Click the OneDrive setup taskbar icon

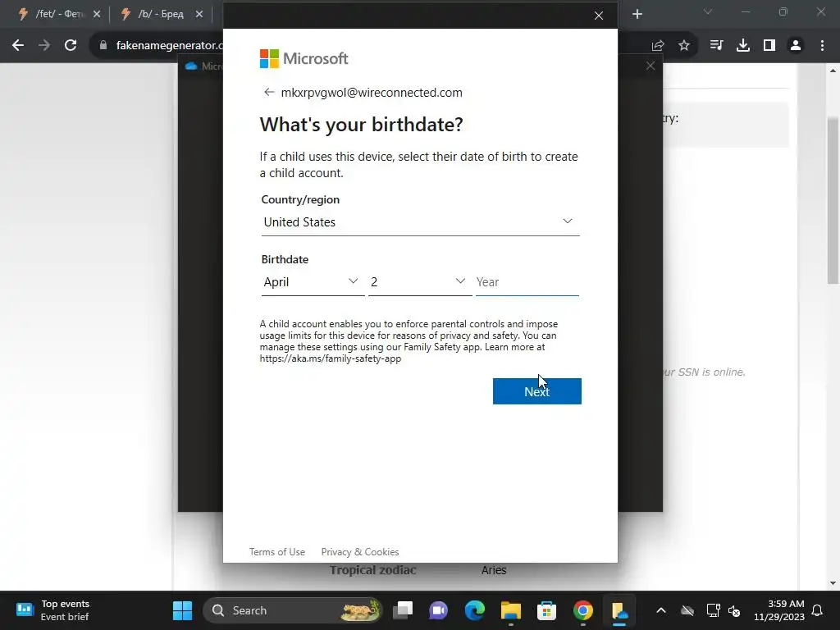[x=619, y=610]
